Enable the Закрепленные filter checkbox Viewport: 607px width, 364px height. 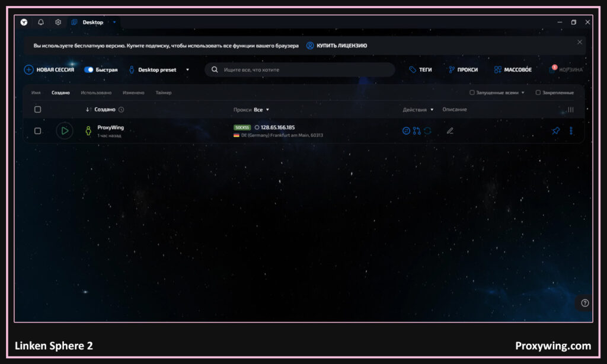point(538,92)
